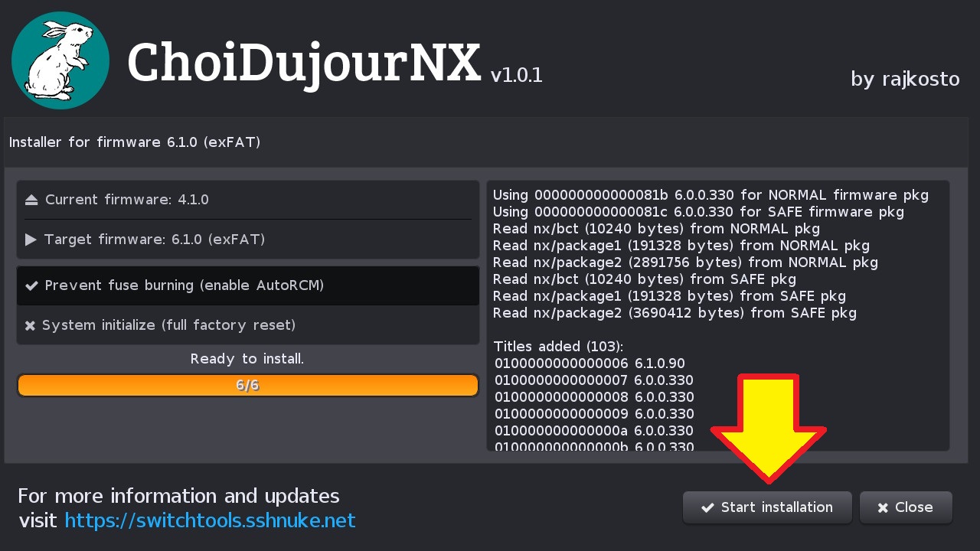Click log line nx/package1 from SAFE pkg
The image size is (980, 551).
click(670, 296)
